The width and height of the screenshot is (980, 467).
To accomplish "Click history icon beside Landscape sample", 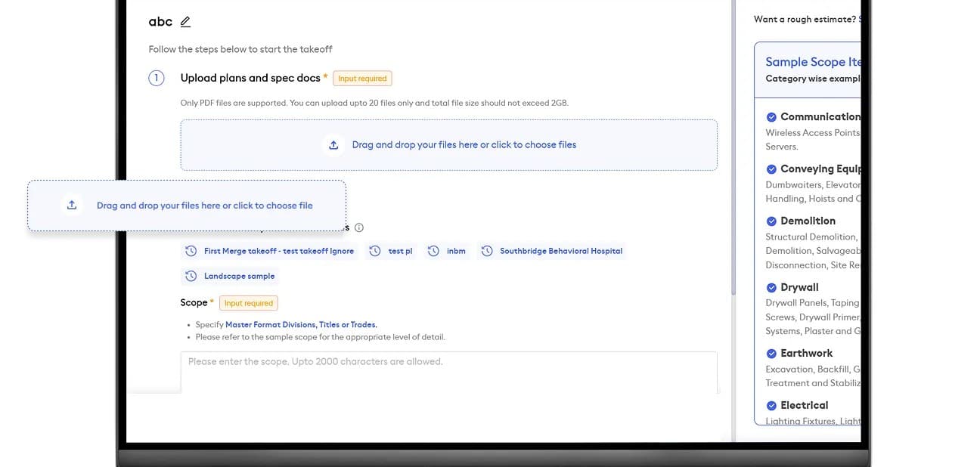I will [x=191, y=277].
